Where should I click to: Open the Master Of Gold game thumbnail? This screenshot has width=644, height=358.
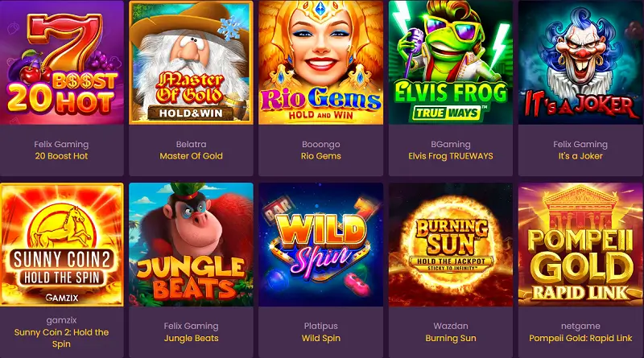[x=191, y=63]
